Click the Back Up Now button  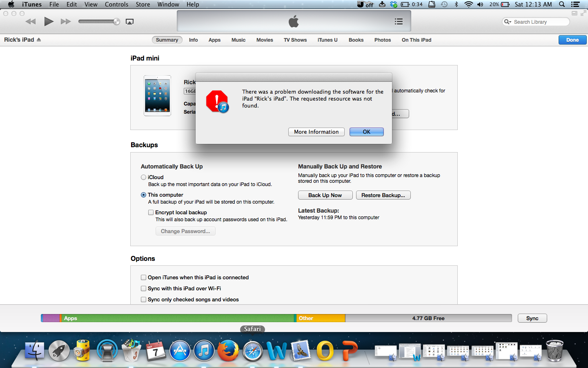[325, 195]
